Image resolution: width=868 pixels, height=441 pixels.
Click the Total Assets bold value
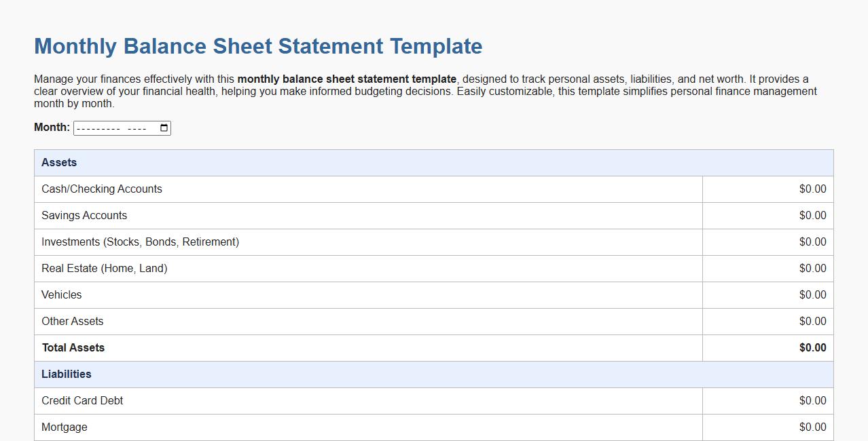(767, 347)
